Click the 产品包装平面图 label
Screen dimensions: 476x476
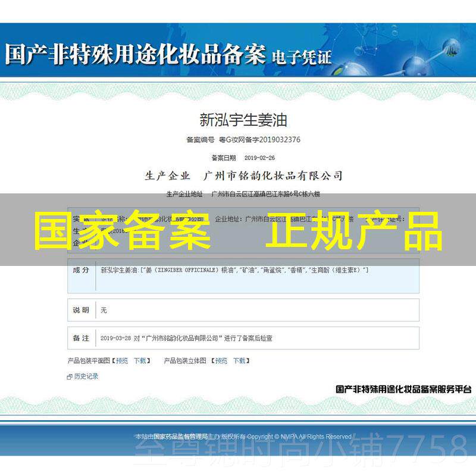point(89,361)
